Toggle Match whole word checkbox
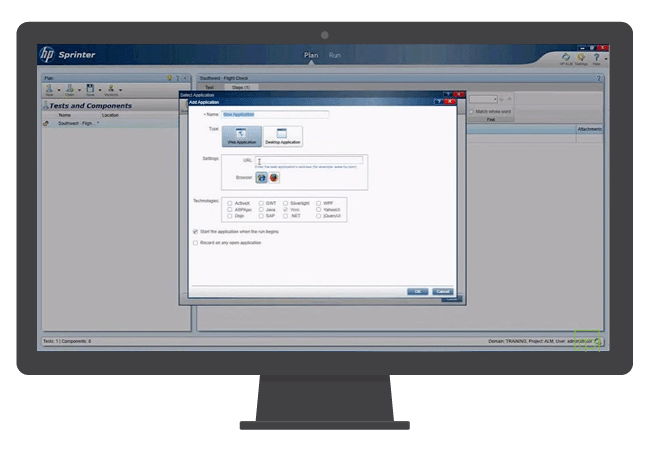The height and width of the screenshot is (450, 650). point(471,111)
